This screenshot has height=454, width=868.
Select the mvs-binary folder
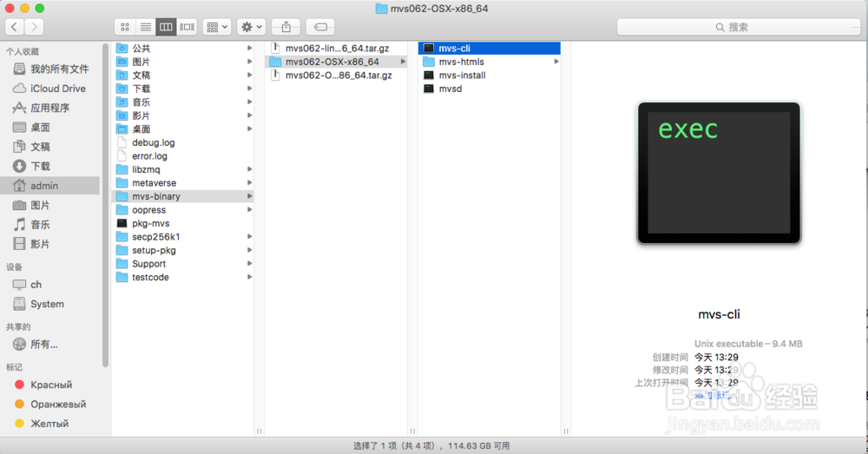coord(184,196)
